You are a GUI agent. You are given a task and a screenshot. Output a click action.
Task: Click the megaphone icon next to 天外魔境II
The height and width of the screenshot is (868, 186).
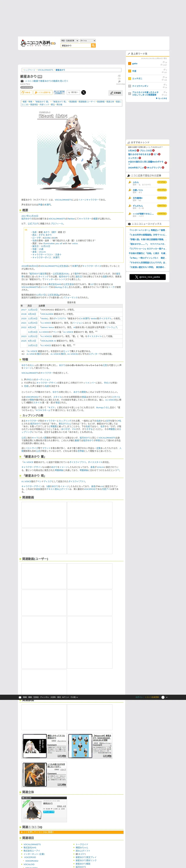(130, 198)
